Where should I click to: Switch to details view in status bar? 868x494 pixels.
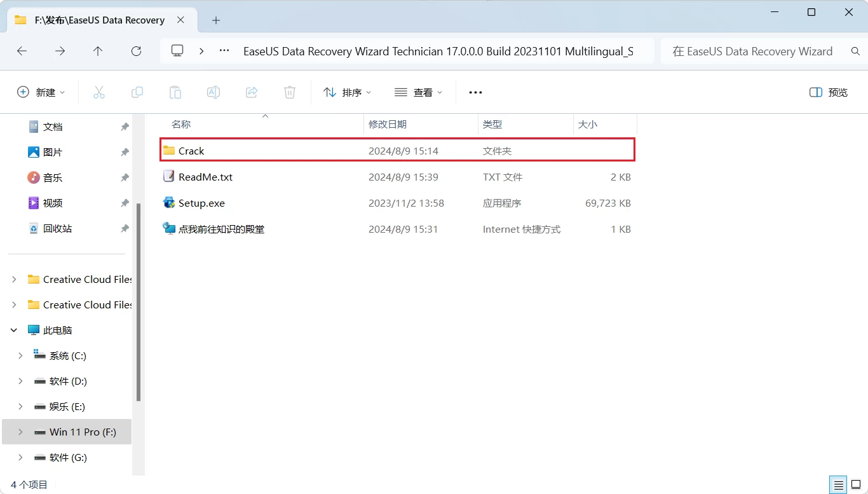pyautogui.click(x=839, y=484)
